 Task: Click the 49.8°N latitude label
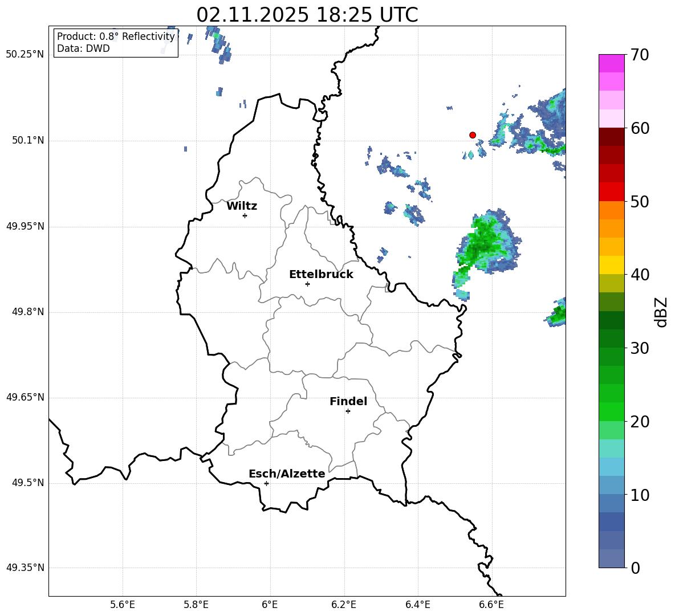tap(28, 312)
